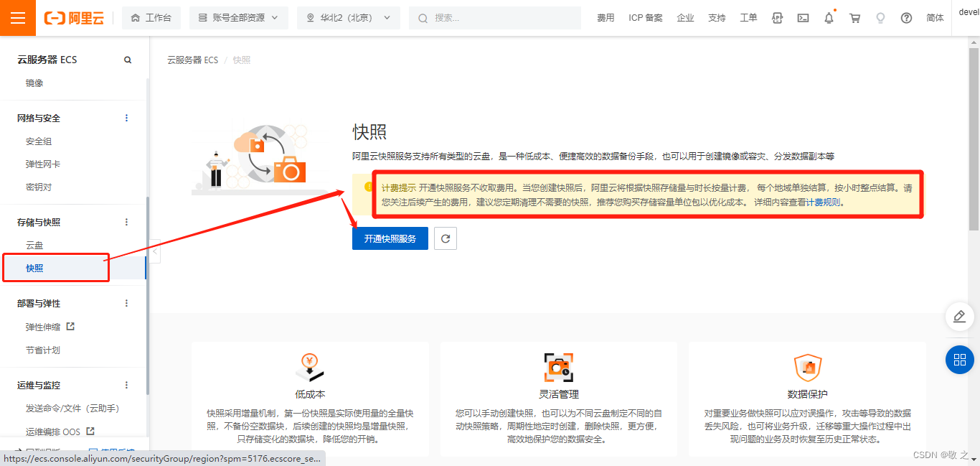Go to 弹性网卡 in the sidebar
This screenshot has height=466, width=980.
43,164
